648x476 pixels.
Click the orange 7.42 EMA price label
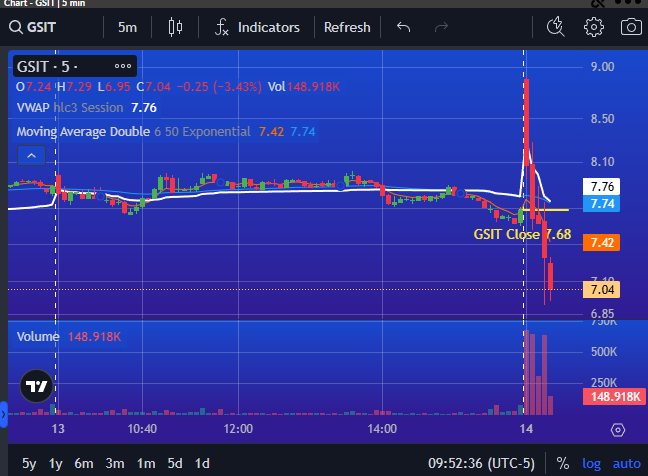601,243
